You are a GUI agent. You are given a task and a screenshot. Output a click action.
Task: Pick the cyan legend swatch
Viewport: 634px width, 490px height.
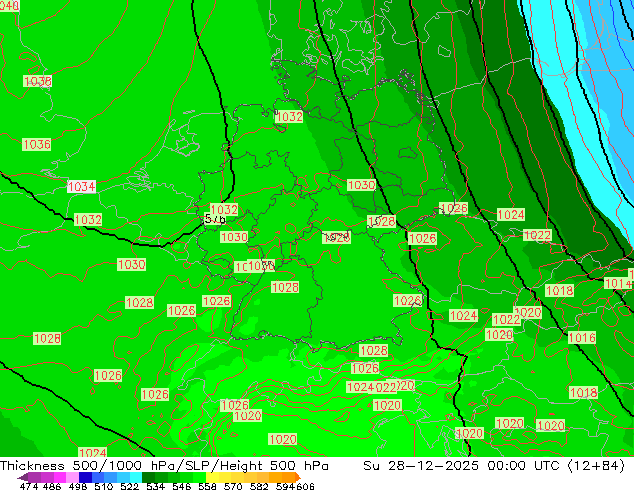(x=136, y=477)
